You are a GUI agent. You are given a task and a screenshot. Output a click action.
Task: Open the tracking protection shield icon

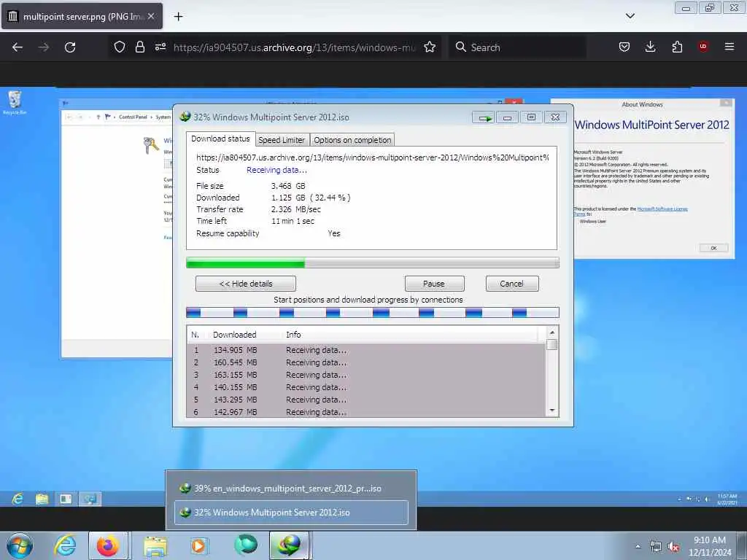[120, 47]
